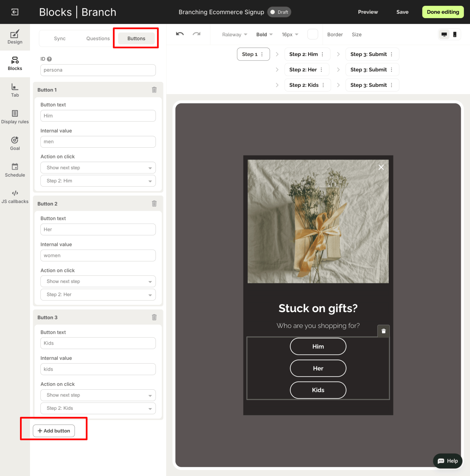This screenshot has height=476, width=470.
Task: Click the Add button button
Action: point(54,431)
